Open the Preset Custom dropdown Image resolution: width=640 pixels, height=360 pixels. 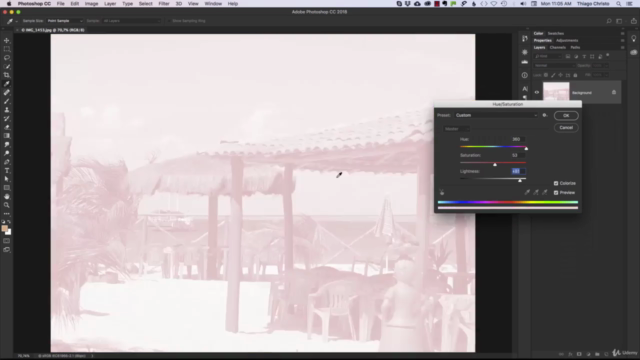[496, 116]
